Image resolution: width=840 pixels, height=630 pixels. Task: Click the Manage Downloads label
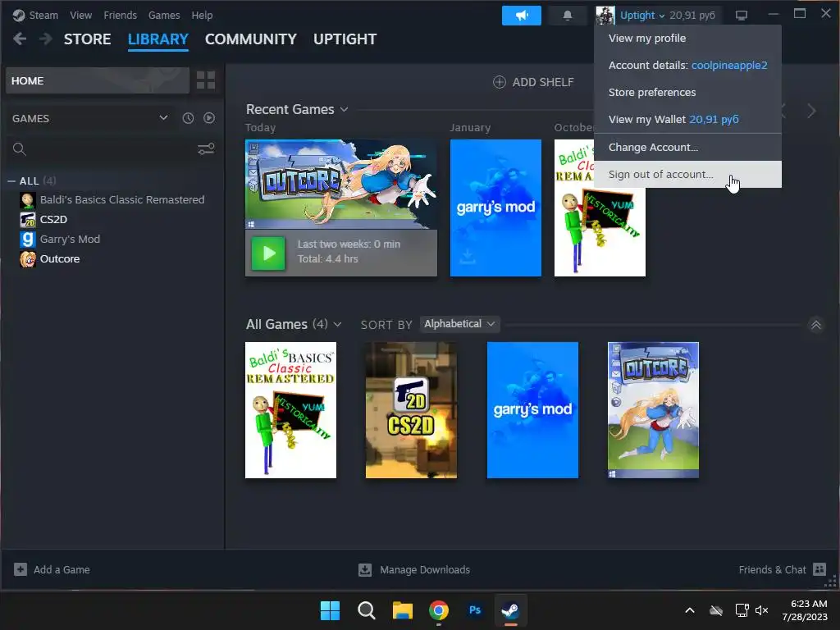pos(425,569)
